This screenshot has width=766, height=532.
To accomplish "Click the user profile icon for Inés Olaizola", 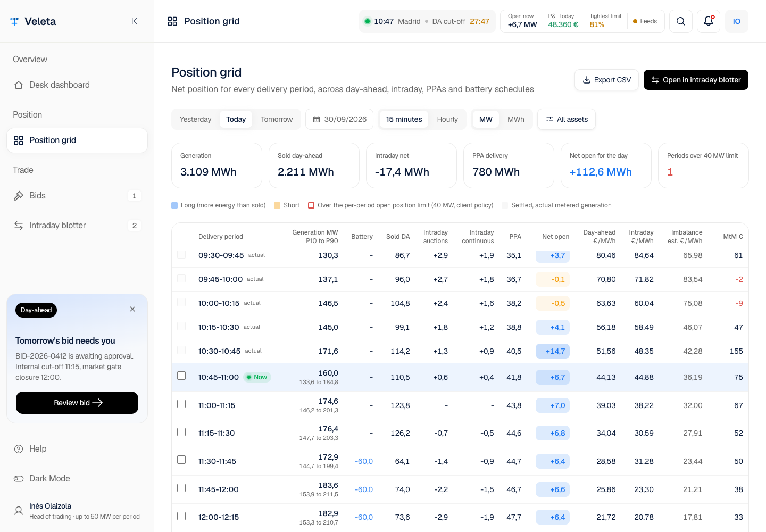I will [19, 511].
